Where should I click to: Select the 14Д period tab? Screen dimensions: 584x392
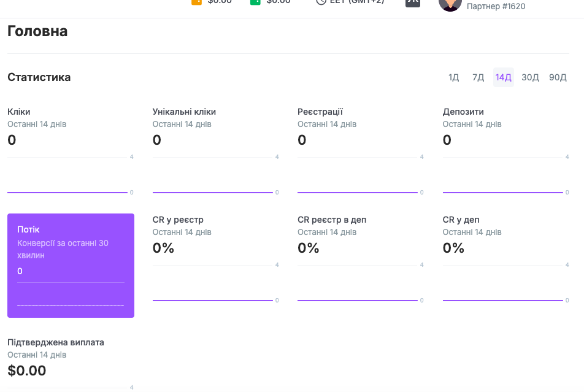(503, 77)
